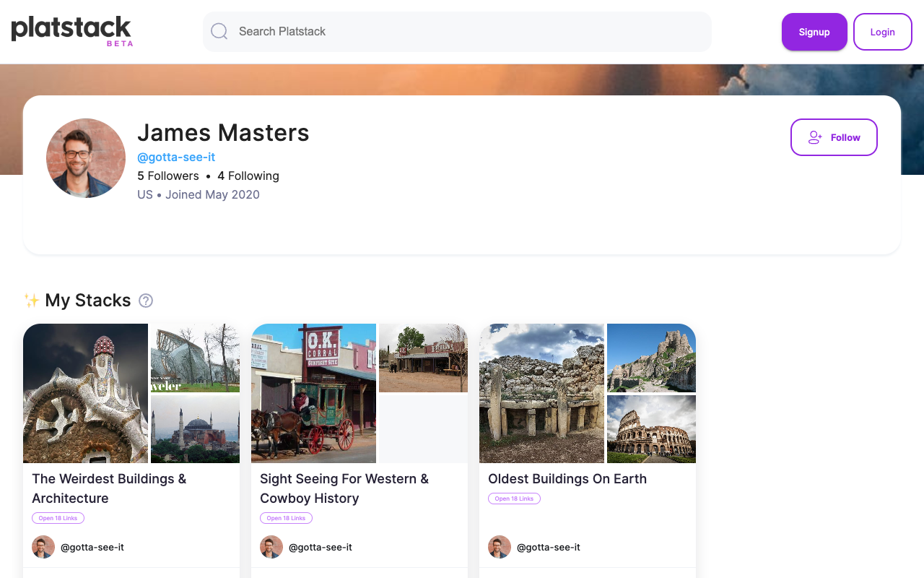The height and width of the screenshot is (578, 924).
Task: Open the Hagia Sophia mosque thumbnail
Action: [195, 429]
